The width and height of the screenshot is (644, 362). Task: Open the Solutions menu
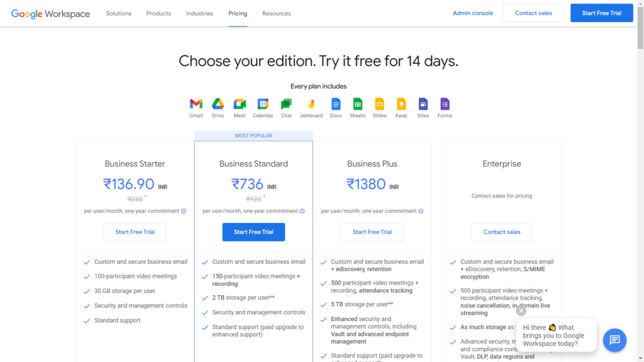[119, 13]
